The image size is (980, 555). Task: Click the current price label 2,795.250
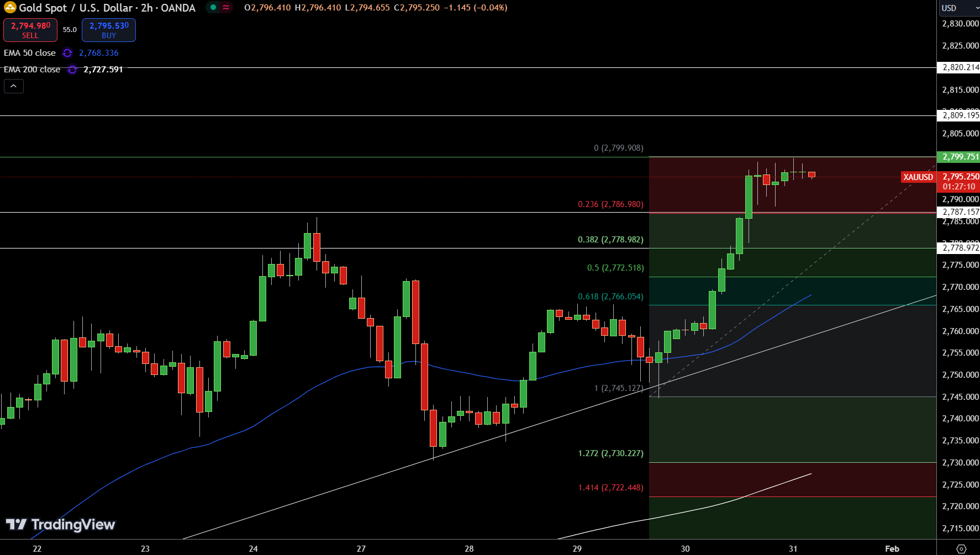coord(960,177)
